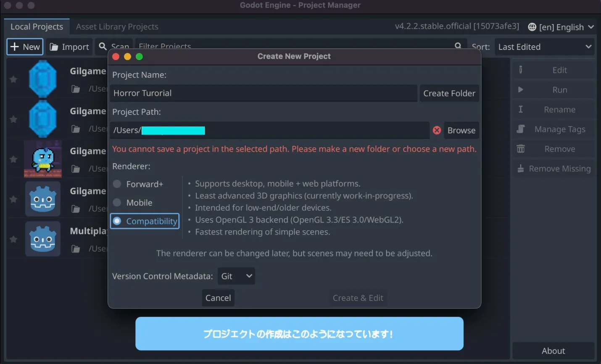This screenshot has width=601, height=364.
Task: Click the Project Name text field
Action: pos(264,93)
